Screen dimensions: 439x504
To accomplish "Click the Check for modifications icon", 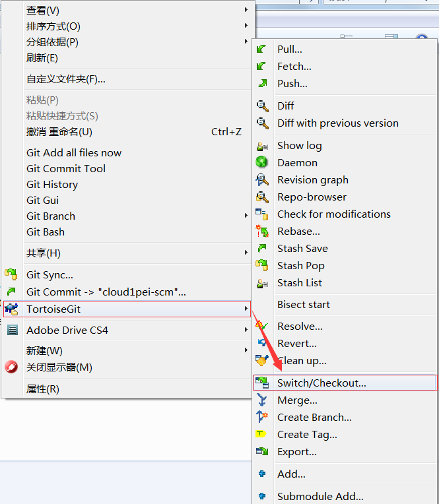I will [x=262, y=214].
